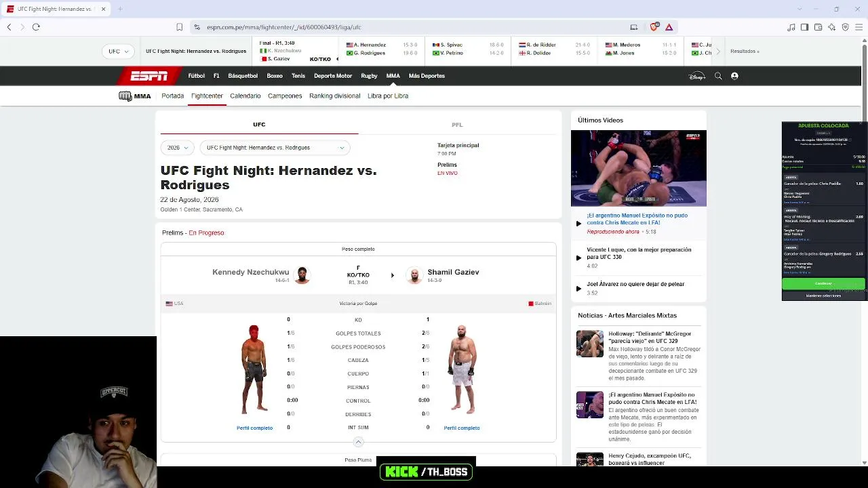Open the Disney+ logo link
This screenshot has height=488, width=868.
[x=697, y=76]
